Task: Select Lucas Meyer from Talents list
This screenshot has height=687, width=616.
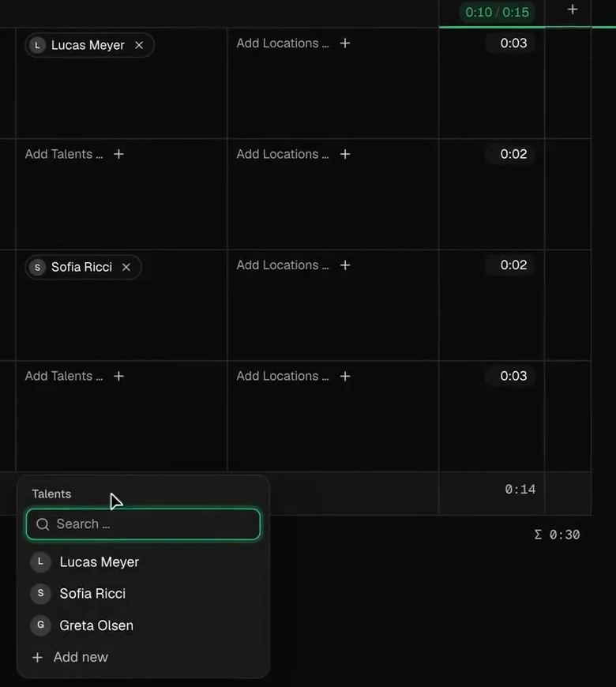Action: [x=143, y=561]
